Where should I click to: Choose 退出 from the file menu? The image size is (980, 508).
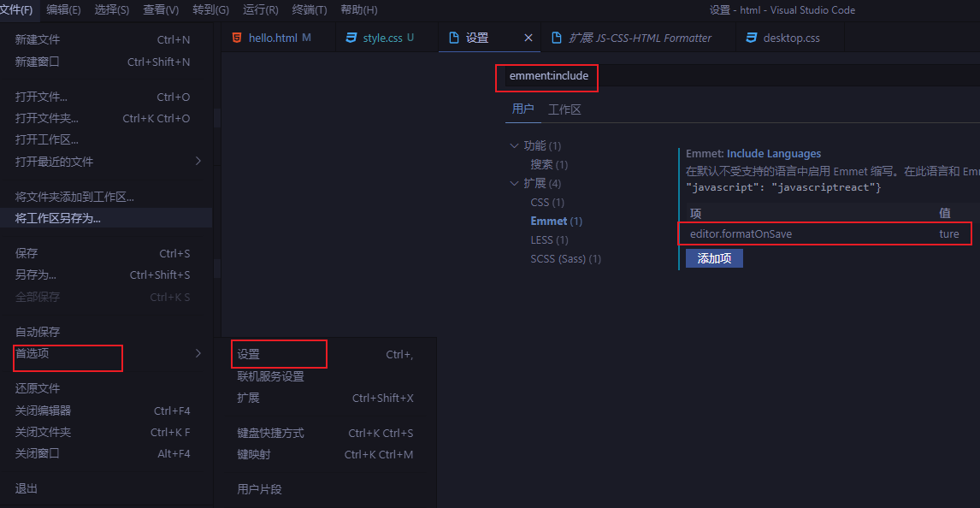tap(106, 488)
